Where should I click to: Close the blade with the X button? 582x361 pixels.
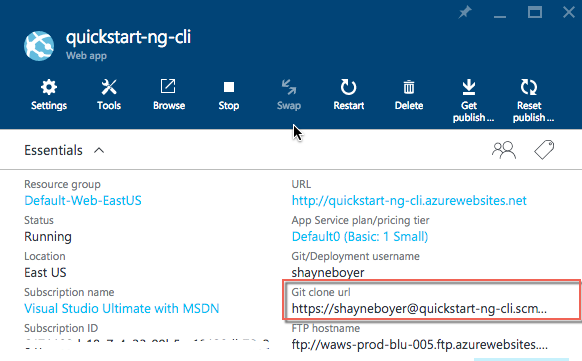click(x=569, y=12)
